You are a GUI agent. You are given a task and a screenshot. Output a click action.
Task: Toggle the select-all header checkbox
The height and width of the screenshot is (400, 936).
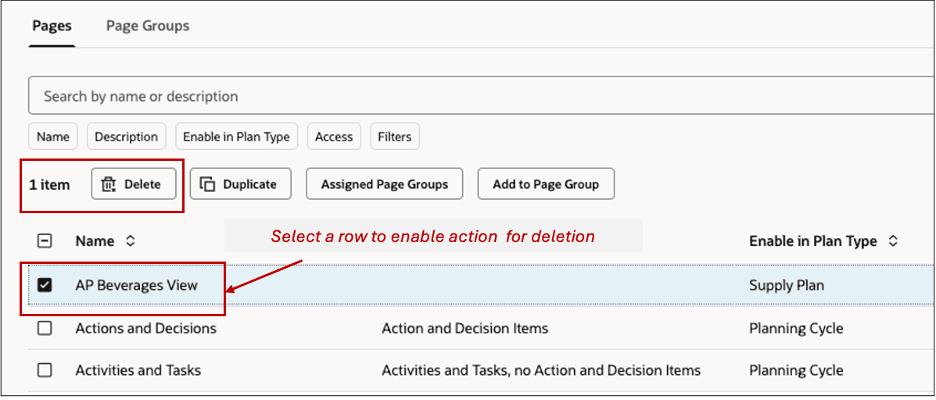45,241
